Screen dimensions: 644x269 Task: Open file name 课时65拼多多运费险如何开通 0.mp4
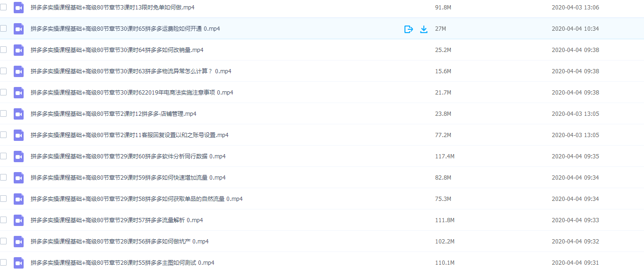(x=125, y=29)
